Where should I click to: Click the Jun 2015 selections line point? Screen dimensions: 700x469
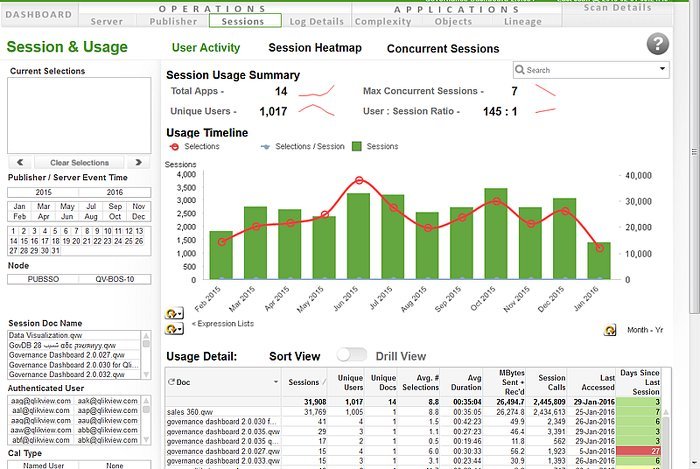pos(359,180)
